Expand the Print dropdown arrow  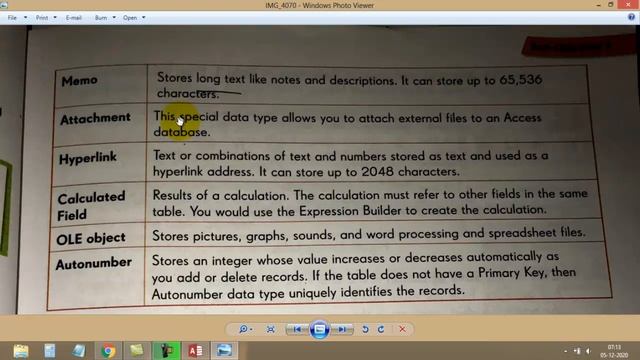(x=55, y=18)
